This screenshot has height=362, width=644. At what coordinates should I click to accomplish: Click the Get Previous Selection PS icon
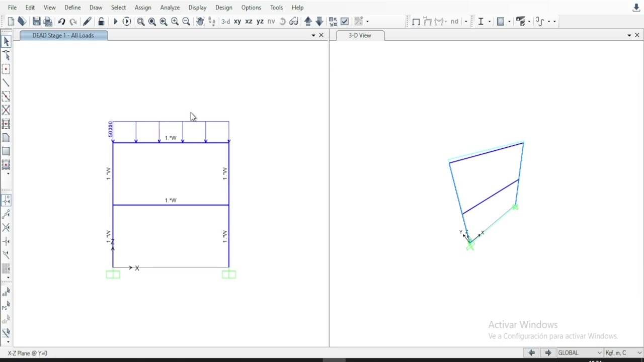pyautogui.click(x=6, y=306)
